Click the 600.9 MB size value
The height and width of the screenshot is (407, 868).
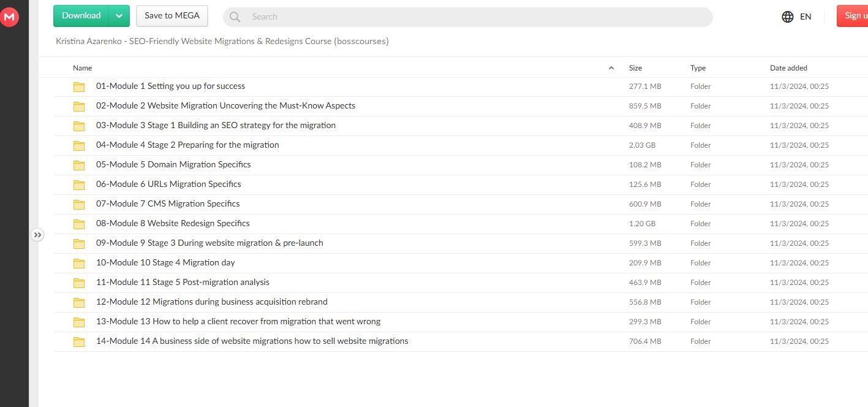tap(645, 204)
